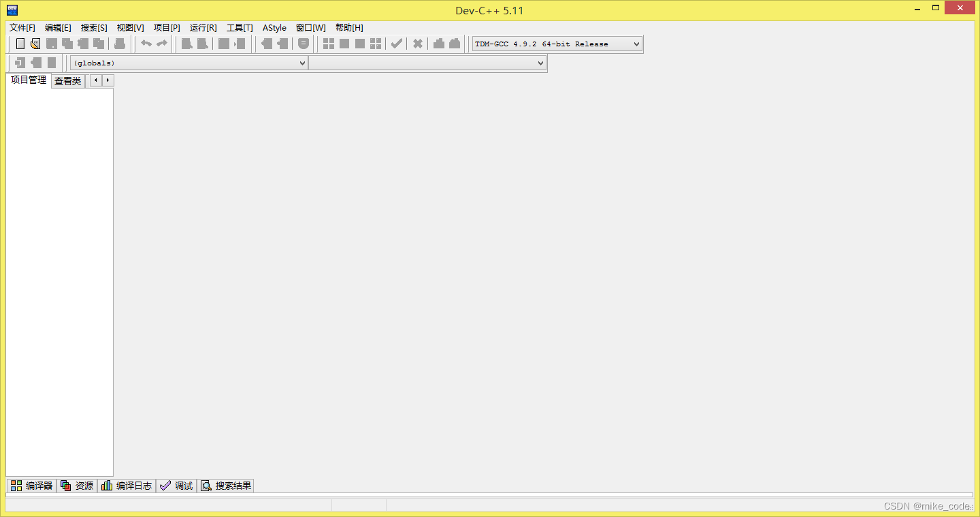Click the Close file toolbar icon
Viewport: 980px width, 517px height.
tap(83, 44)
